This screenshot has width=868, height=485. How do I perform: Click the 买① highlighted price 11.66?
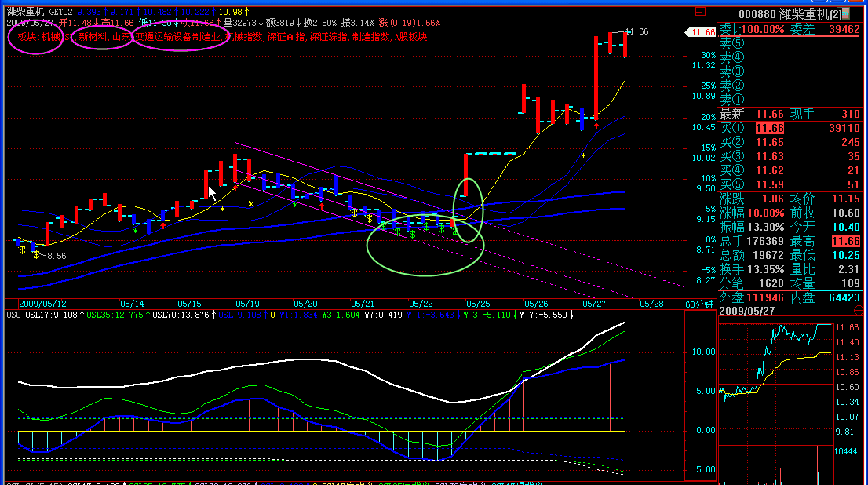[x=770, y=128]
